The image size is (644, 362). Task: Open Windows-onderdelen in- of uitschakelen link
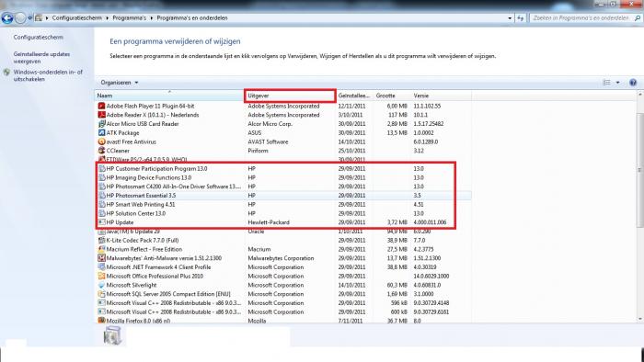[48, 75]
